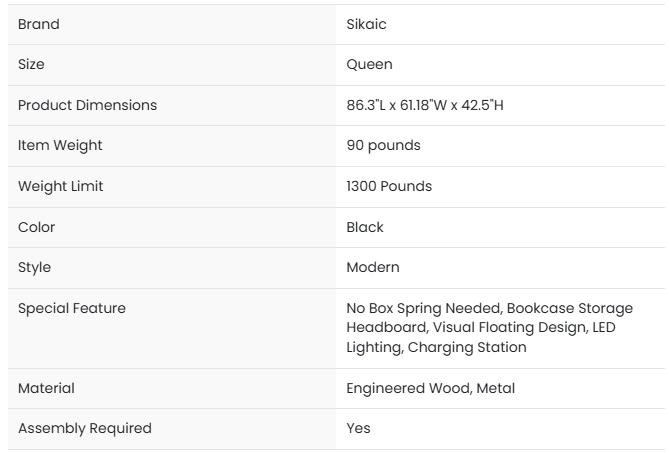Click the Queen size value
This screenshot has width=669, height=453.
[x=369, y=64]
